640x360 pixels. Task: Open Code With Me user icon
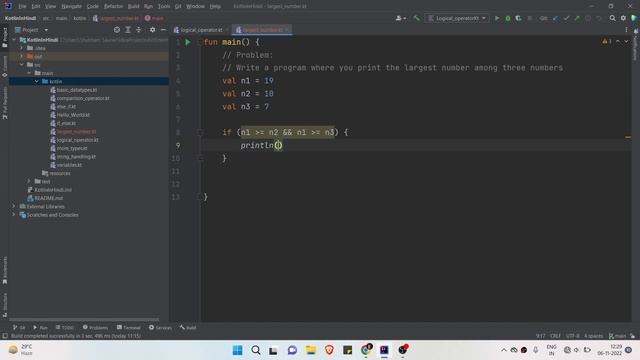click(400, 18)
